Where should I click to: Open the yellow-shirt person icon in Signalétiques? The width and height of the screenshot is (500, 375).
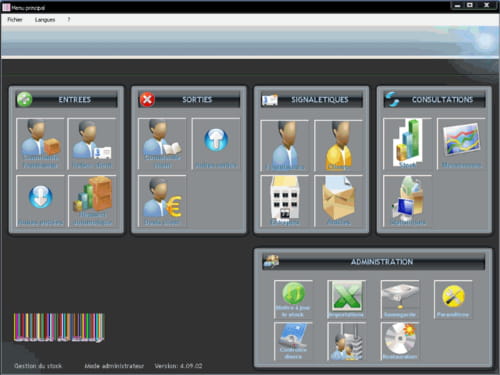(338, 146)
